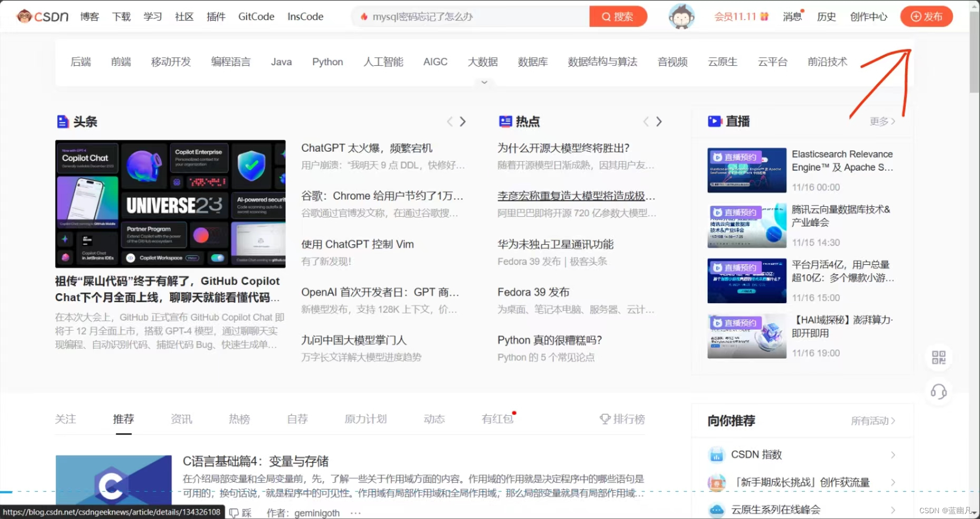This screenshot has width=980, height=519.
Task: Switch to the 关注 tab
Action: tap(65, 419)
